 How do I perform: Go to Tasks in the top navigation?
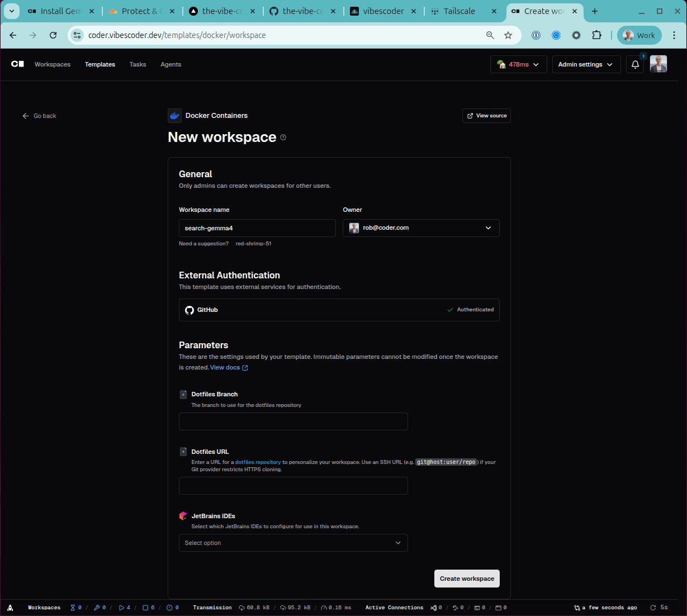[138, 64]
